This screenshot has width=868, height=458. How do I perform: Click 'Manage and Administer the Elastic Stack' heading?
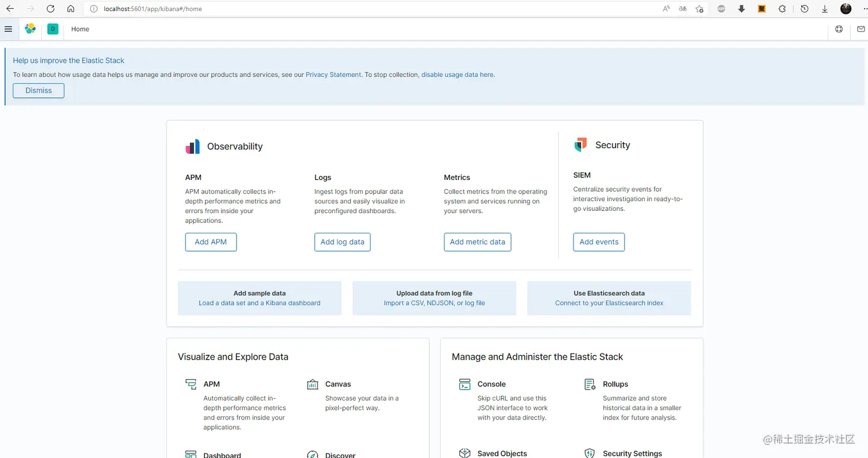click(537, 357)
